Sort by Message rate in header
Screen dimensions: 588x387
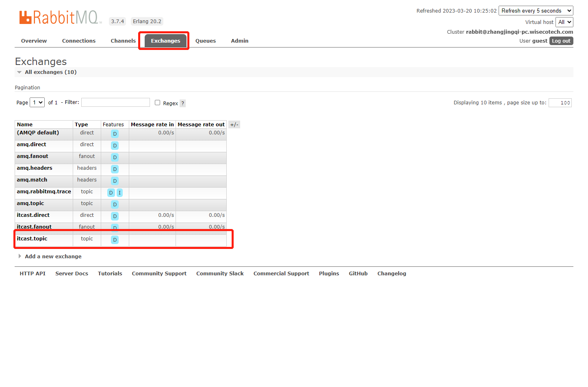pyautogui.click(x=152, y=125)
